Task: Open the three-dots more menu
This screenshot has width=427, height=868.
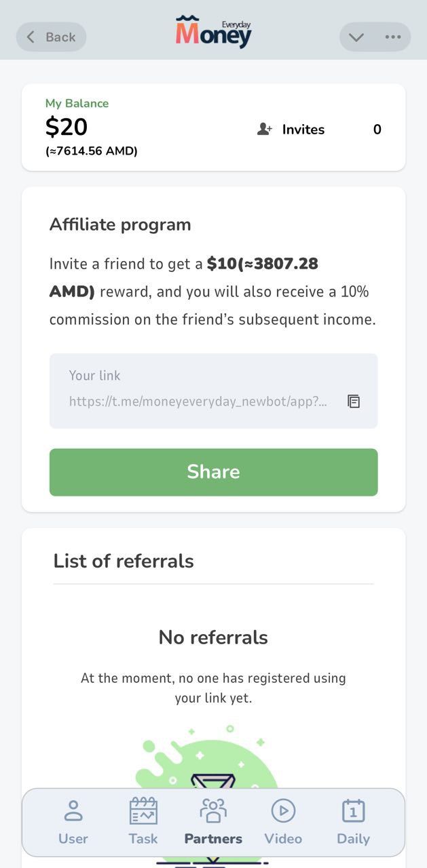Action: [x=392, y=37]
